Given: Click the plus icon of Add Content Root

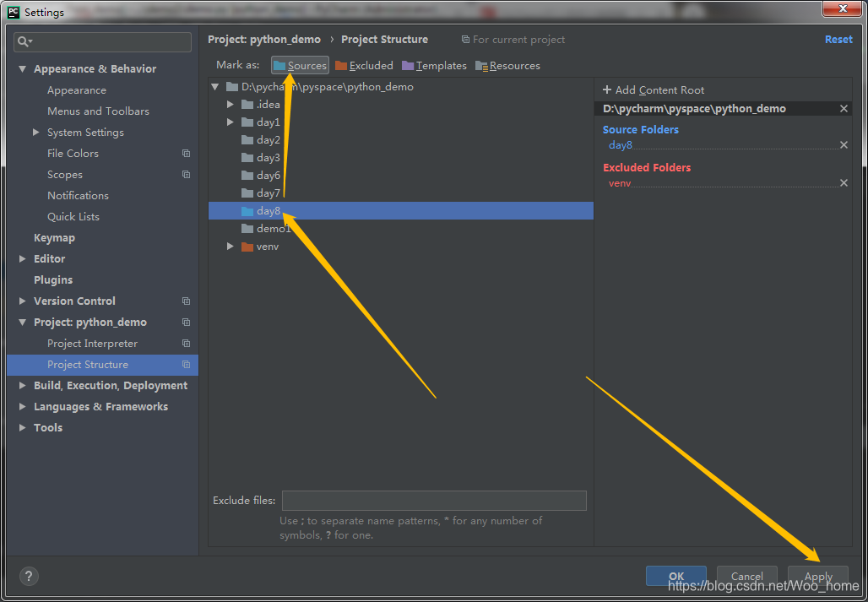Looking at the screenshot, I should point(607,89).
